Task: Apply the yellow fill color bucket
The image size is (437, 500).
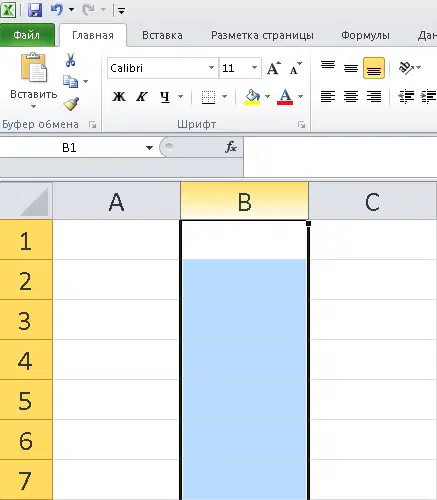Action: point(252,97)
